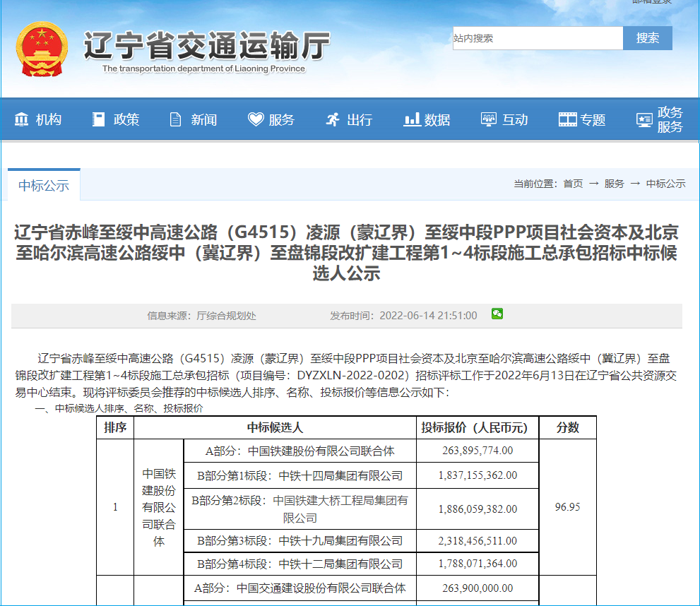
Task: Click the 服务 heart icon
Action: pos(256,119)
